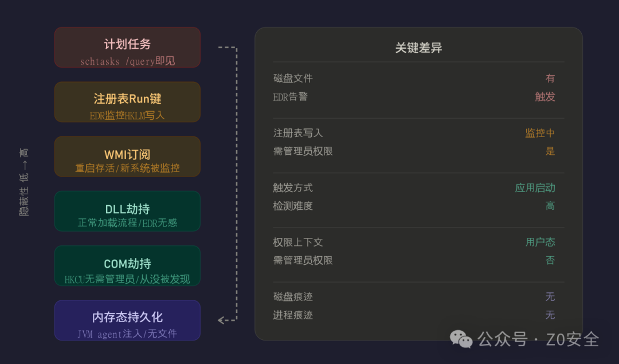Open the COM劫持 card
The image size is (619, 364).
[127, 265]
